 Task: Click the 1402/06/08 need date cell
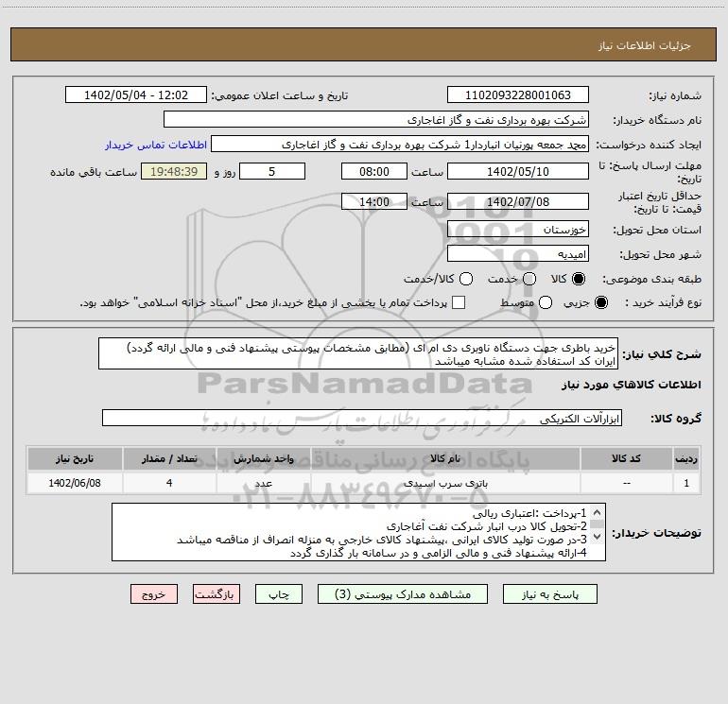click(x=75, y=483)
